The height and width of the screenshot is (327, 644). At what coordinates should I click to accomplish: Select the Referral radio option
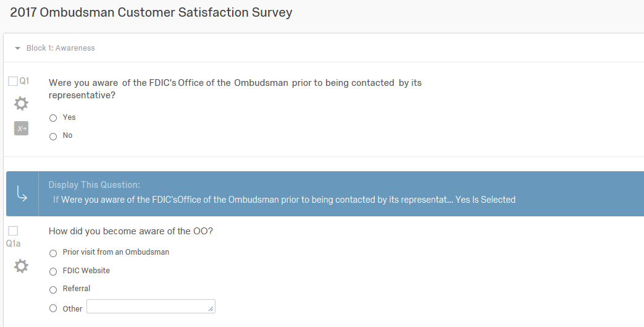tap(53, 289)
